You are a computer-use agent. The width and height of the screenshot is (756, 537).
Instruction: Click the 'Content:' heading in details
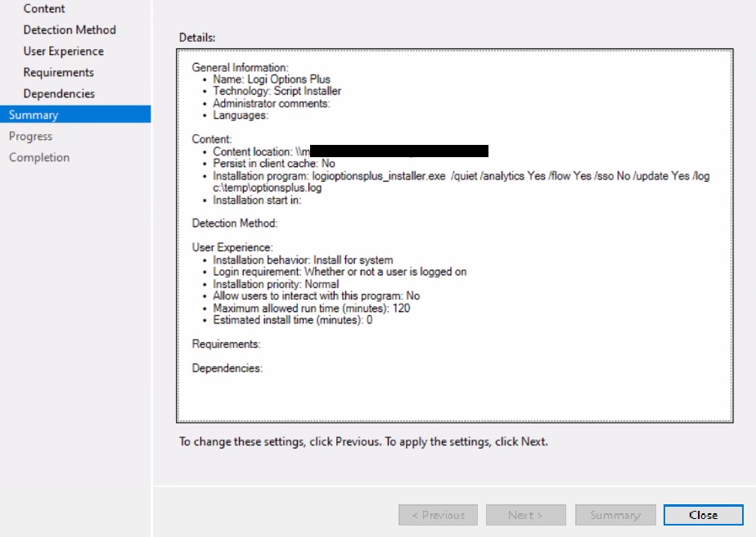tap(212, 139)
